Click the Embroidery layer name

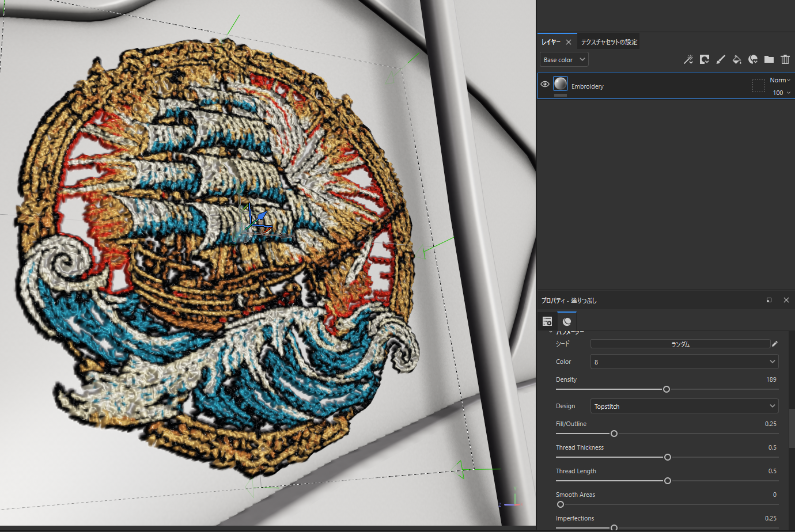click(588, 86)
